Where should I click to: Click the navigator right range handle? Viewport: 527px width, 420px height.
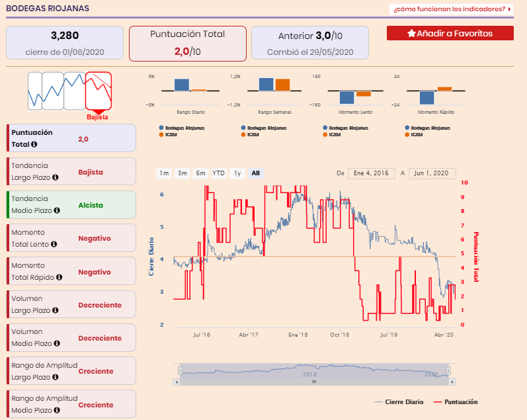(x=448, y=370)
